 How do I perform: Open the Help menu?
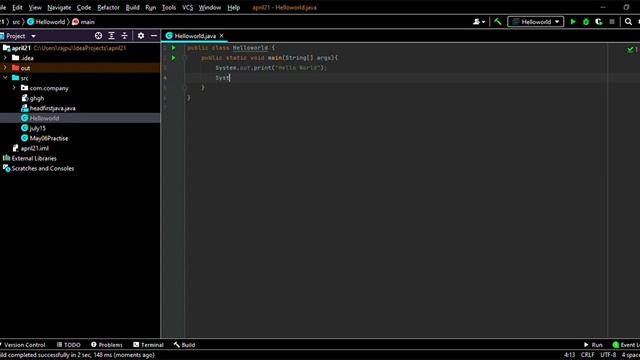(x=233, y=7)
